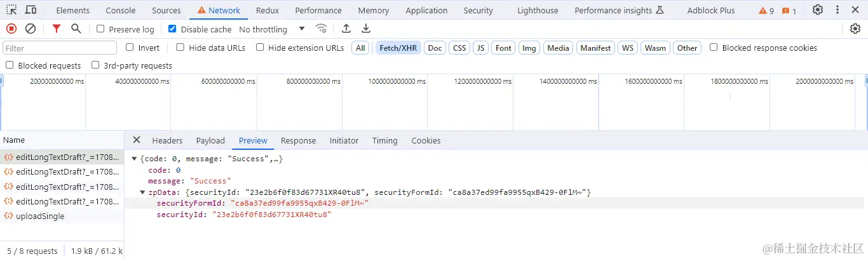868x259 pixels.
Task: Export HAR file download icon
Action: click(x=366, y=29)
